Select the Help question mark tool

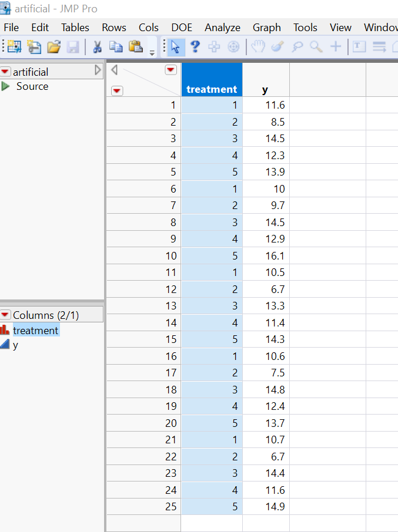click(195, 46)
